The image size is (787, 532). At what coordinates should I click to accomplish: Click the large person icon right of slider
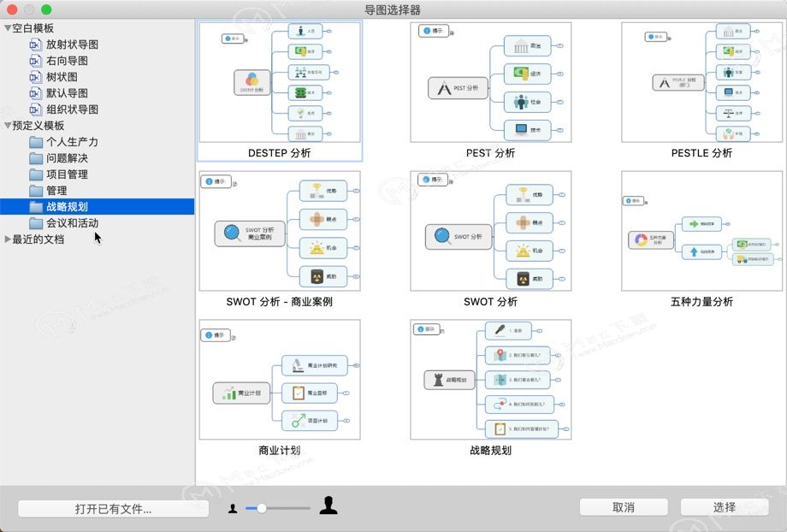pyautogui.click(x=328, y=505)
